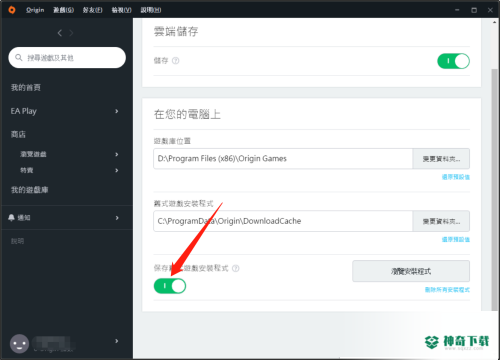Click 變更資料夾 for game library location
Viewport: 500px width, 360px height.
click(441, 159)
